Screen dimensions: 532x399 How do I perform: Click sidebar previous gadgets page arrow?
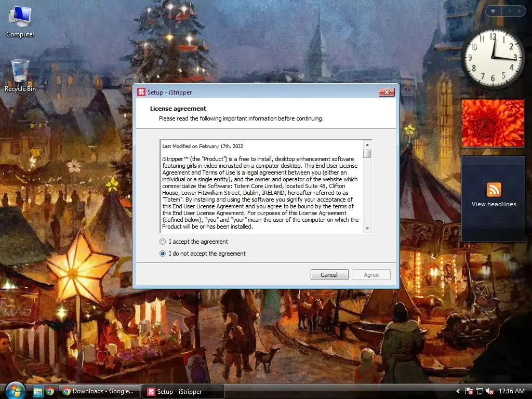coord(509,11)
